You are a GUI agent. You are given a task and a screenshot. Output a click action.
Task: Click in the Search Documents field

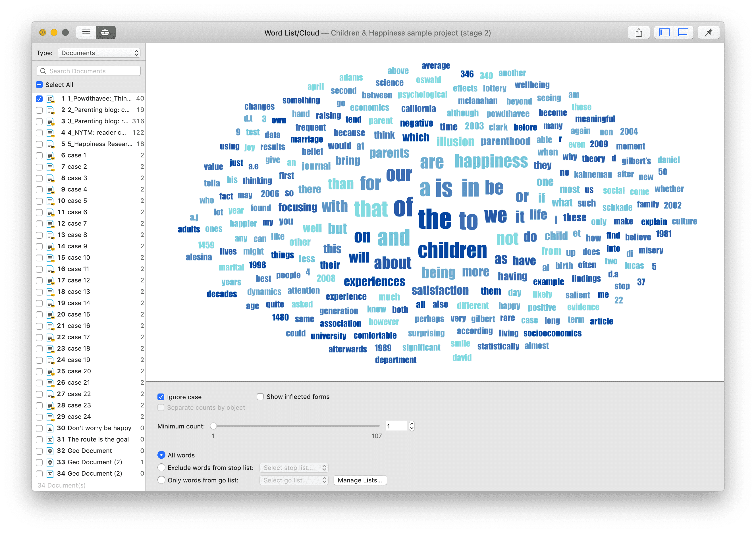click(89, 71)
